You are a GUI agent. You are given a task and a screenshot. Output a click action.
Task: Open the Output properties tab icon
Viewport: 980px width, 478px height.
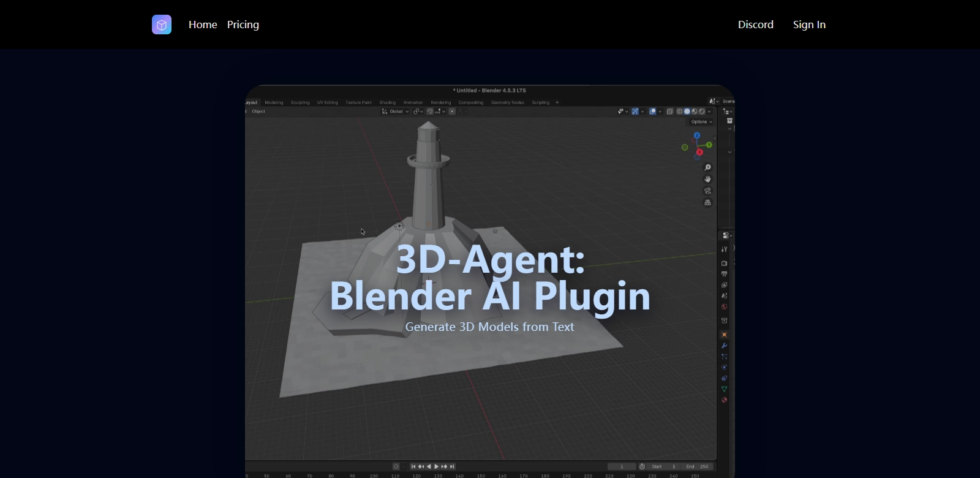[724, 274]
